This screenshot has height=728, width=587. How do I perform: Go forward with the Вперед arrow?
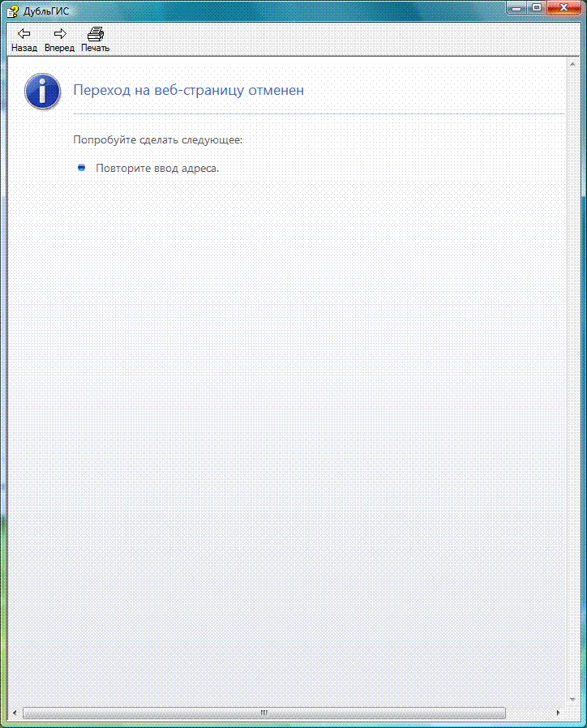[59, 40]
